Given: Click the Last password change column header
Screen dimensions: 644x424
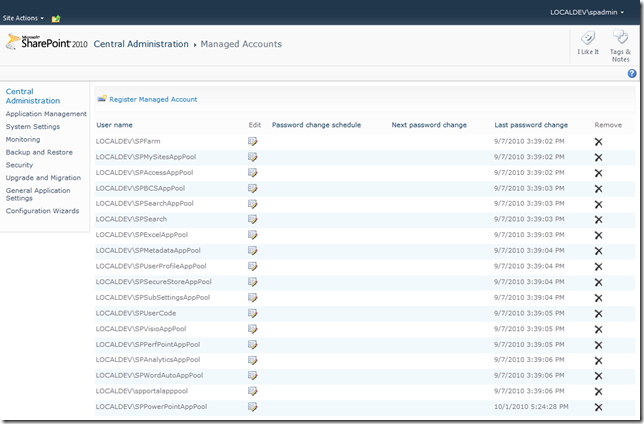Looking at the screenshot, I should click(531, 125).
